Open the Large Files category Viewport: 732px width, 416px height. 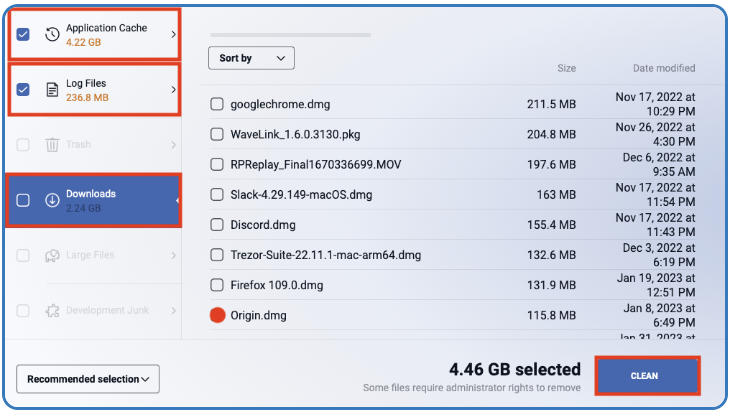pyautogui.click(x=93, y=255)
